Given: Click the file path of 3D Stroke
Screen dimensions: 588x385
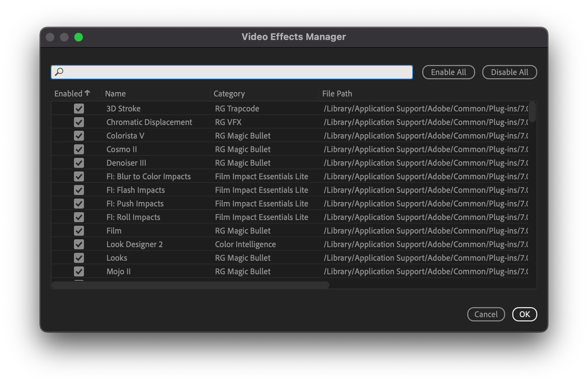Looking at the screenshot, I should point(426,109).
